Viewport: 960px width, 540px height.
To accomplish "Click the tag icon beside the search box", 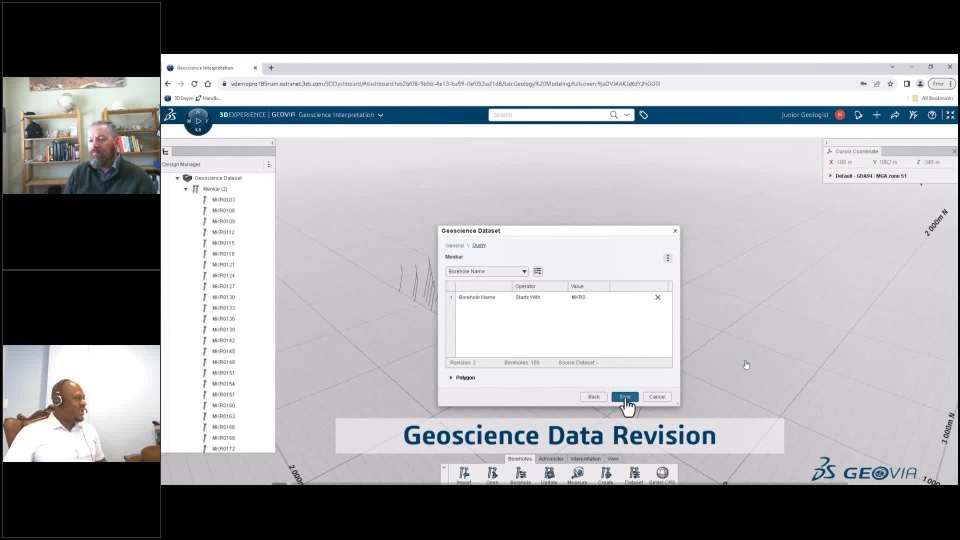I will tap(643, 114).
